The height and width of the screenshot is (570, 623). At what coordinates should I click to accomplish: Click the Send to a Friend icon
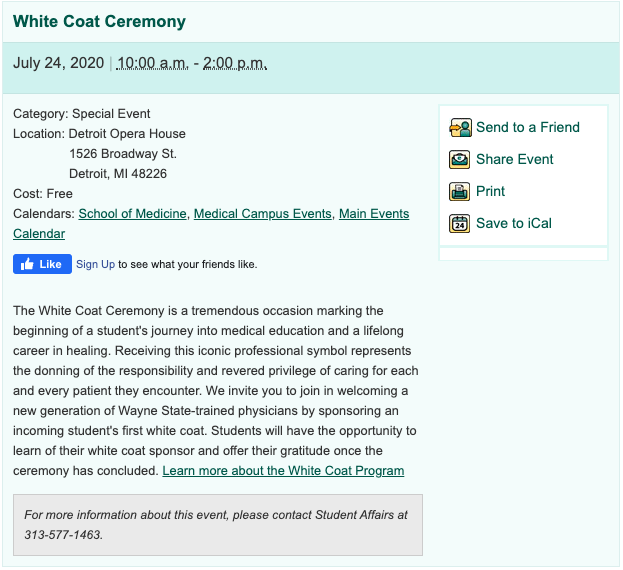coord(460,128)
